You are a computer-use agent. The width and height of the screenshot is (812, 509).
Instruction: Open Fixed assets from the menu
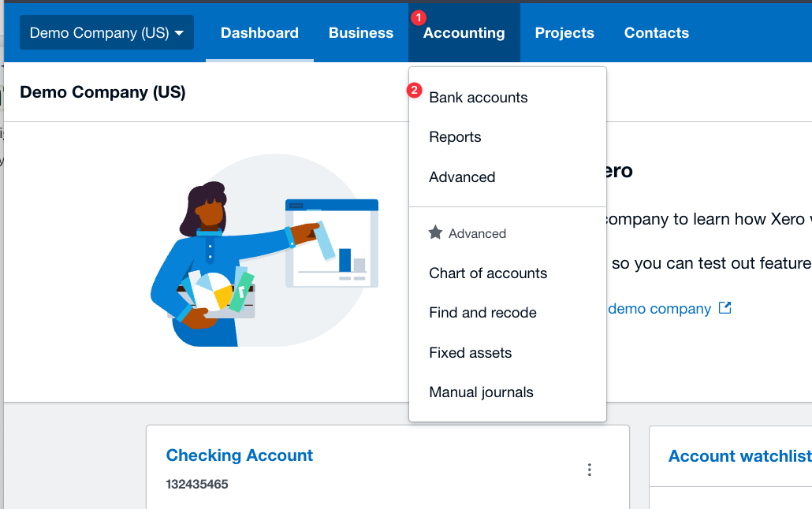(x=470, y=352)
